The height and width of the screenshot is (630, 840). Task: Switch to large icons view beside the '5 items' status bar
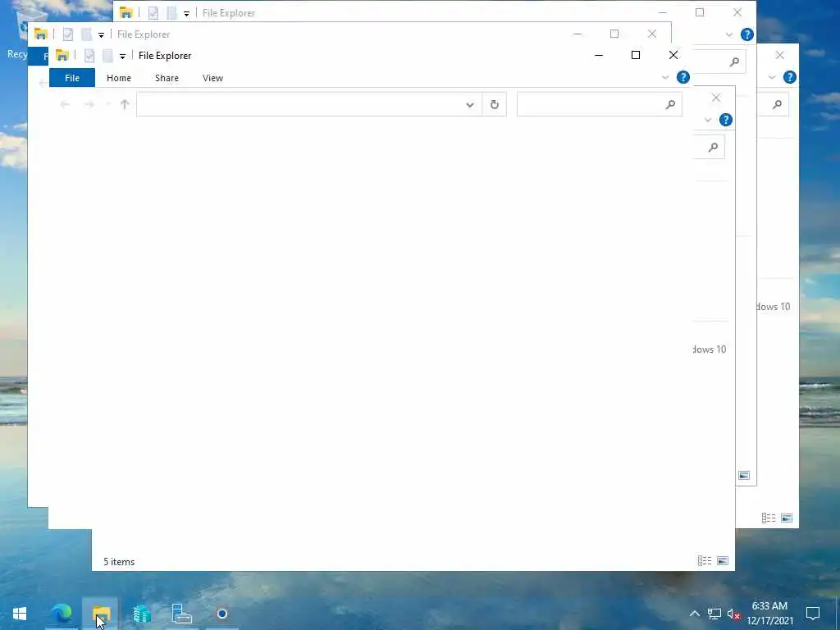(722, 561)
